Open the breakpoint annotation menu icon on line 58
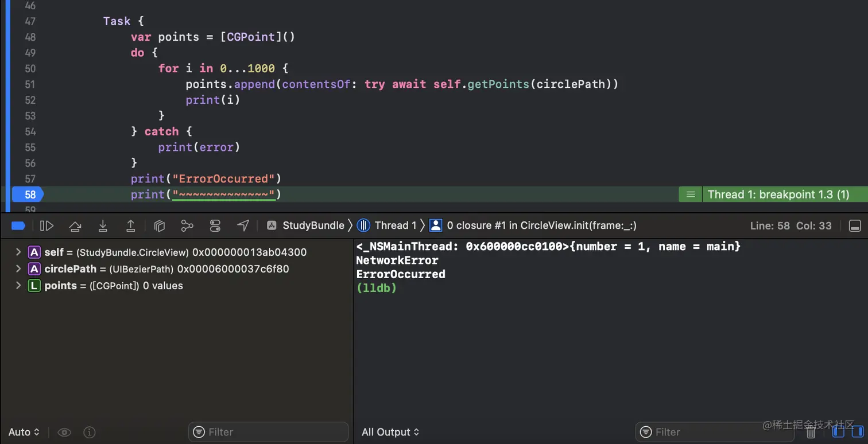 (691, 194)
